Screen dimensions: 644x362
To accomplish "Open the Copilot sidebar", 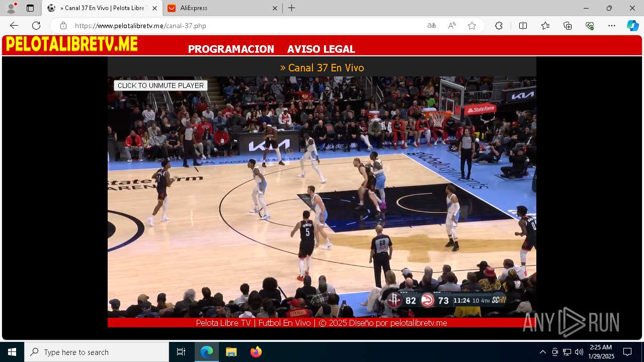I will pyautogui.click(x=632, y=26).
